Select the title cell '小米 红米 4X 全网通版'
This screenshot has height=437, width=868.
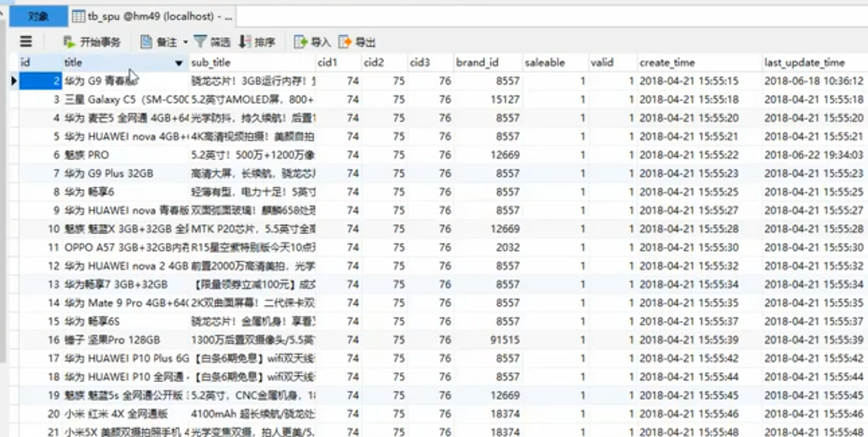coord(125,414)
